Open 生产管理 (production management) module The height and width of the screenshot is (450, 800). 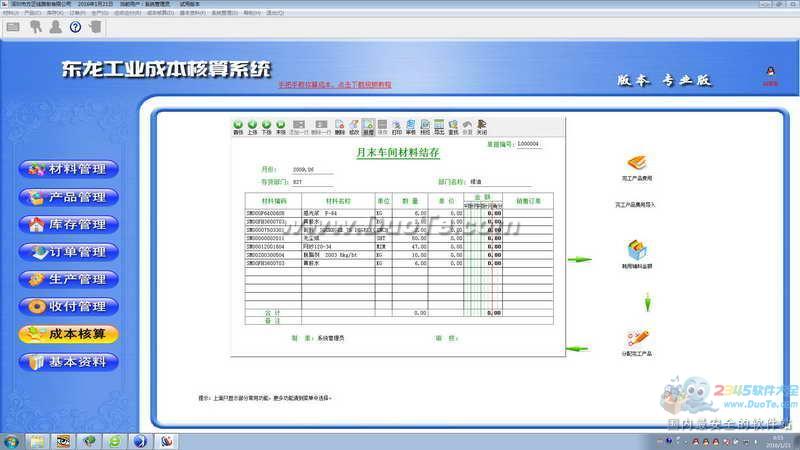pyautogui.click(x=69, y=279)
